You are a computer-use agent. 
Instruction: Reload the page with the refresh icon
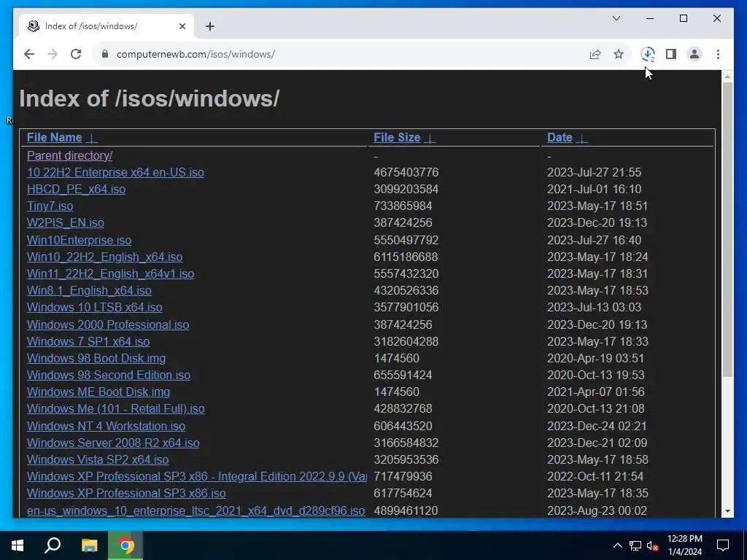tap(76, 54)
